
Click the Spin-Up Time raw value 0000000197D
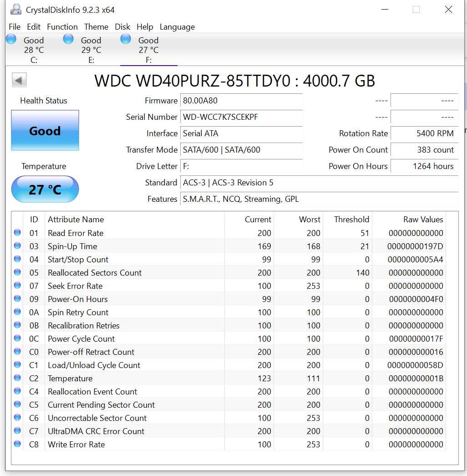pos(415,246)
